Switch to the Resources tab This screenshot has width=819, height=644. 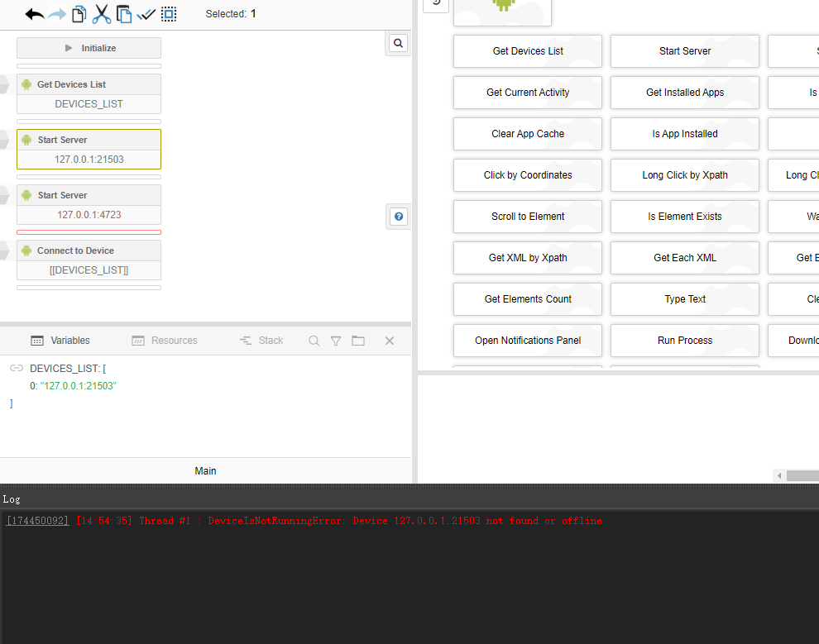(165, 341)
